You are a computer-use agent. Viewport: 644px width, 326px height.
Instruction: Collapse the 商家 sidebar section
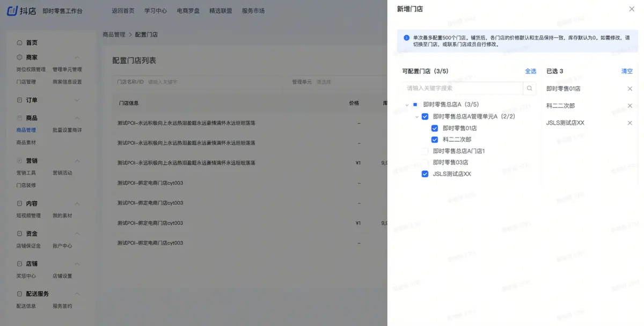pos(77,57)
